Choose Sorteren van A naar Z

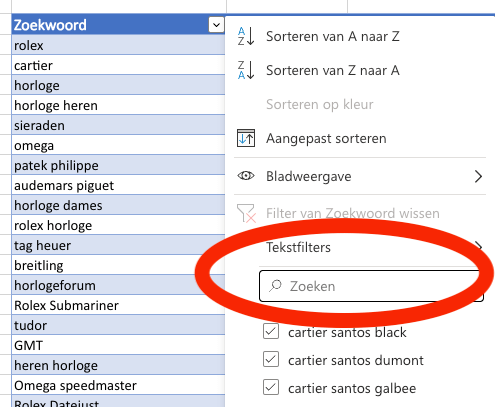click(x=333, y=36)
